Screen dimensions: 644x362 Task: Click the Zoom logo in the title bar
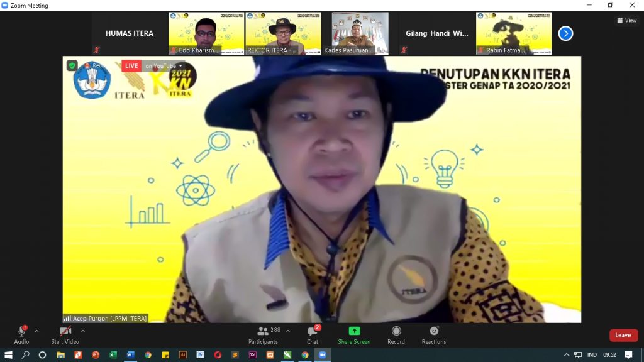tap(4, 5)
